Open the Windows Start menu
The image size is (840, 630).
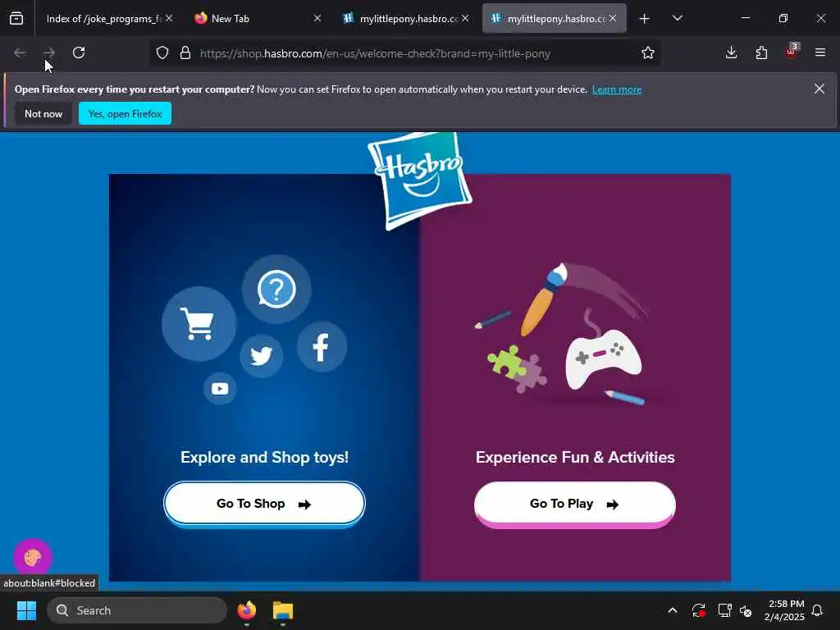pyautogui.click(x=26, y=610)
